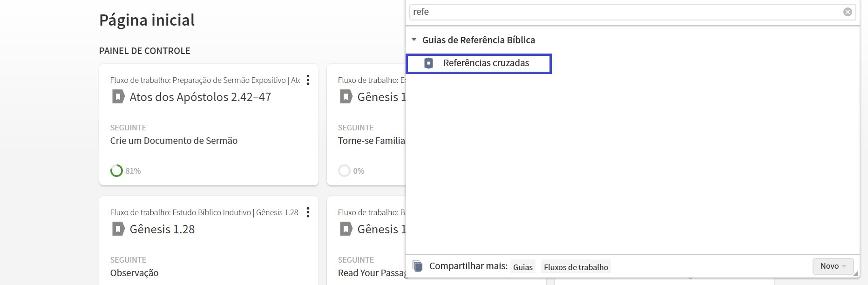Open the Novo dropdown button
This screenshot has width=868, height=285.
pos(833,266)
